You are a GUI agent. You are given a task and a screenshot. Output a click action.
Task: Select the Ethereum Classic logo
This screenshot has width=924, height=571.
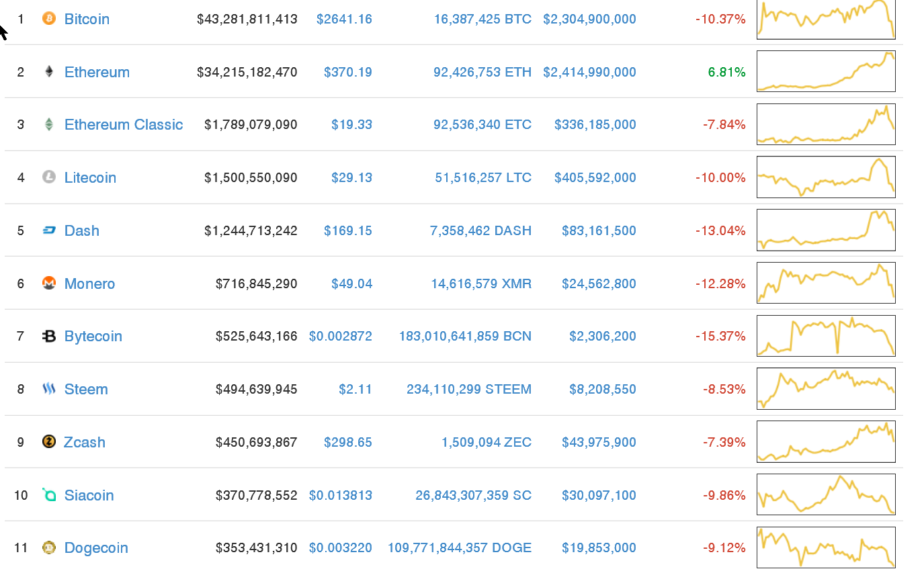coord(48,124)
